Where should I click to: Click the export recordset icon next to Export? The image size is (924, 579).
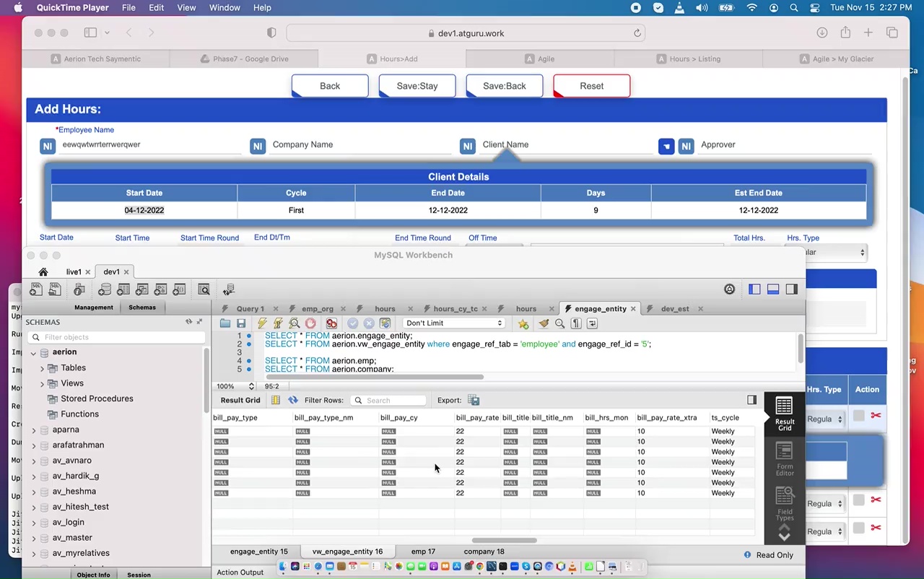coord(474,400)
